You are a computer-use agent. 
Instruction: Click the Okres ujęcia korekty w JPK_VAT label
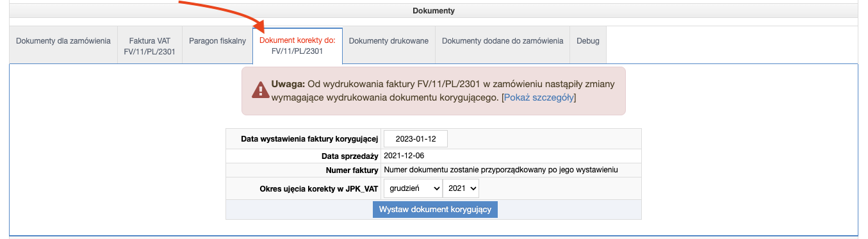(318, 188)
